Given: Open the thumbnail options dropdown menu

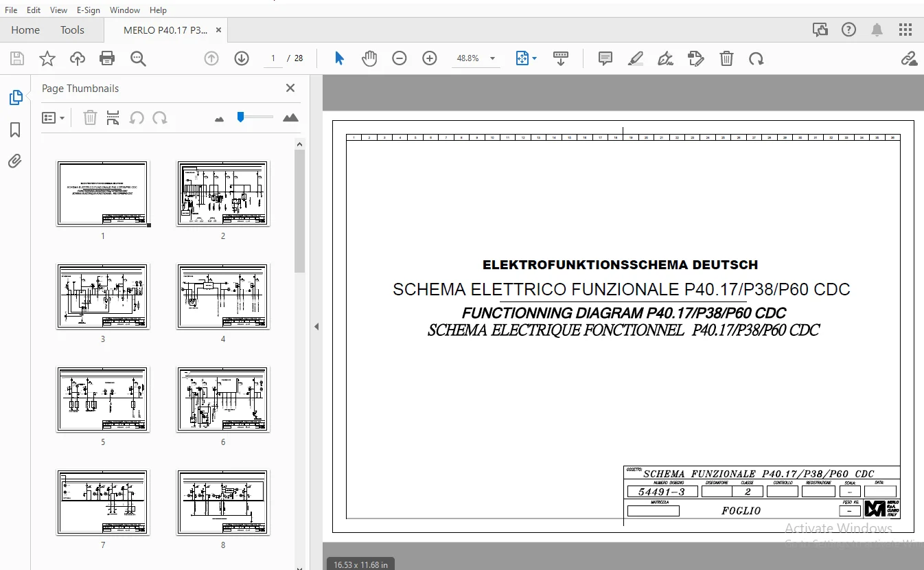Looking at the screenshot, I should [53, 118].
